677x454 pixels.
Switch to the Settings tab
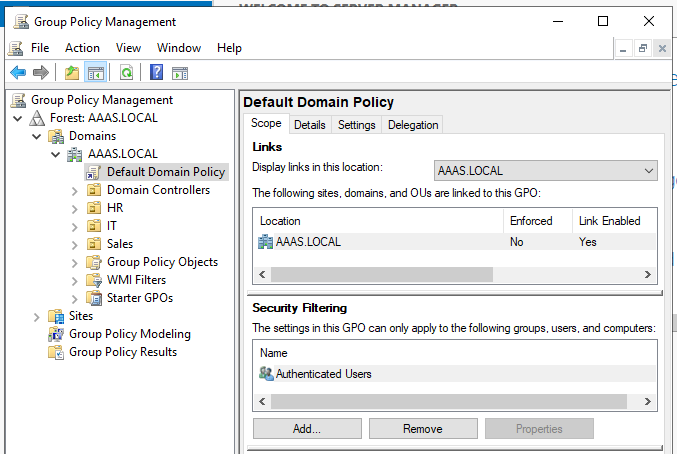tap(357, 125)
